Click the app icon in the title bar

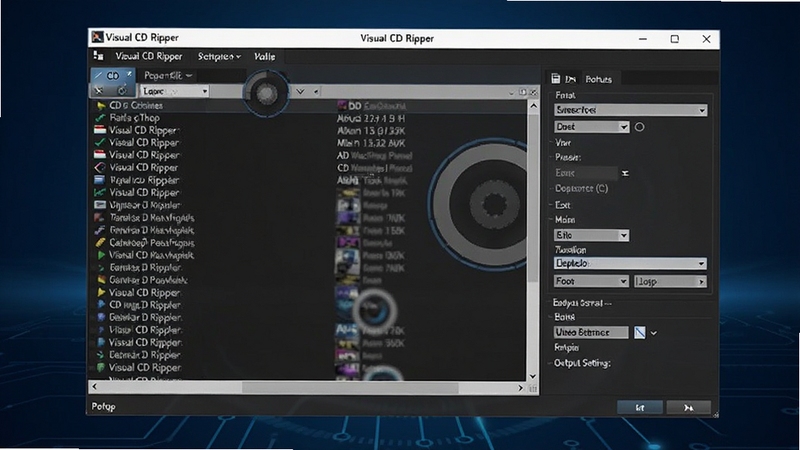click(x=97, y=37)
